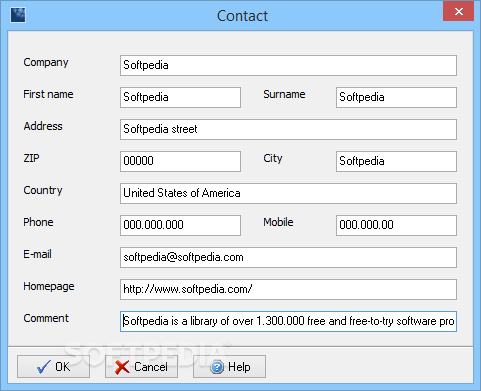The image size is (481, 391).
Task: Click the Contact window title text
Action: (242, 16)
